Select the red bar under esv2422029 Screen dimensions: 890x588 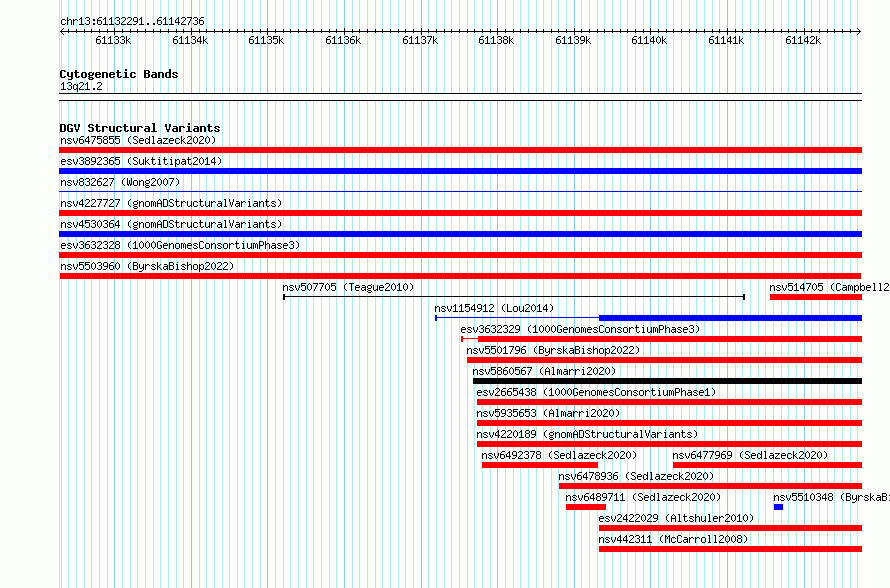(730, 528)
